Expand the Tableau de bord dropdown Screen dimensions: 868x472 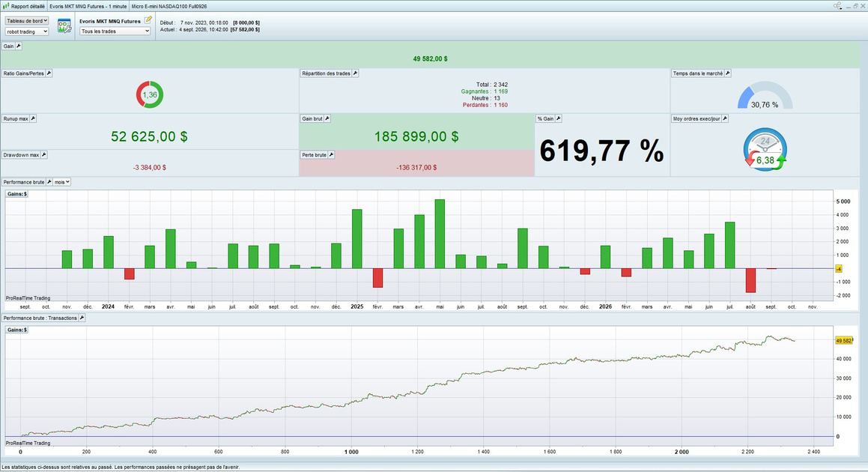[x=26, y=20]
